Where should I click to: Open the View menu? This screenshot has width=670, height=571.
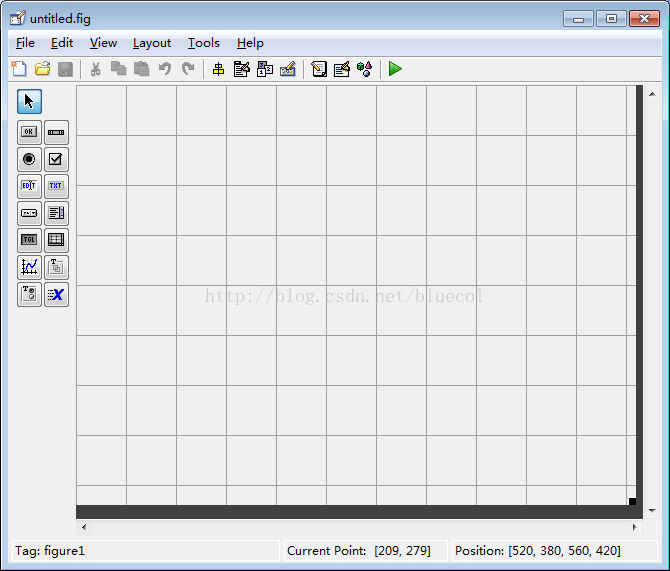point(103,43)
